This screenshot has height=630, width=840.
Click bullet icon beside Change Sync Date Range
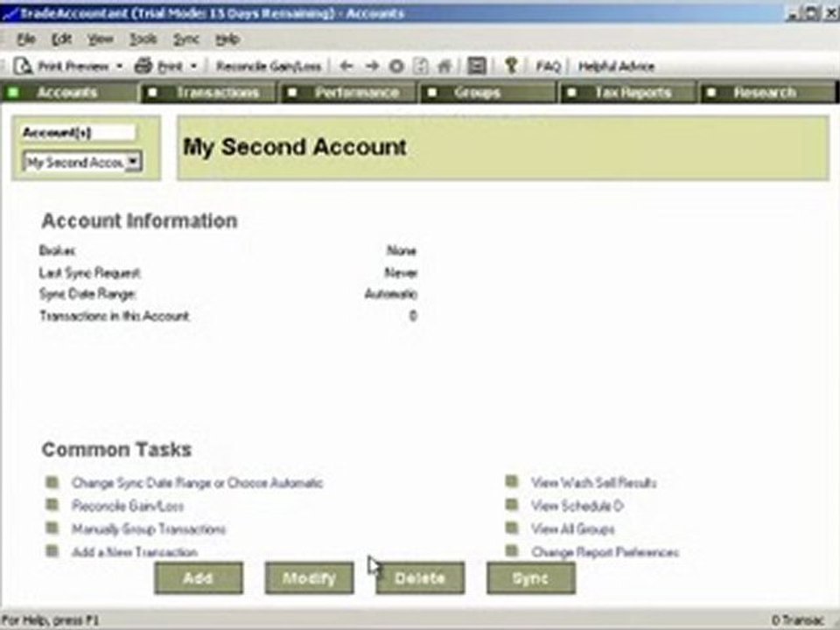click(x=52, y=482)
